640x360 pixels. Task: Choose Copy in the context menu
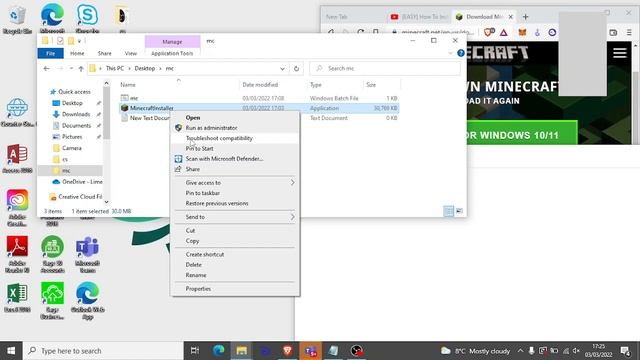point(235,241)
